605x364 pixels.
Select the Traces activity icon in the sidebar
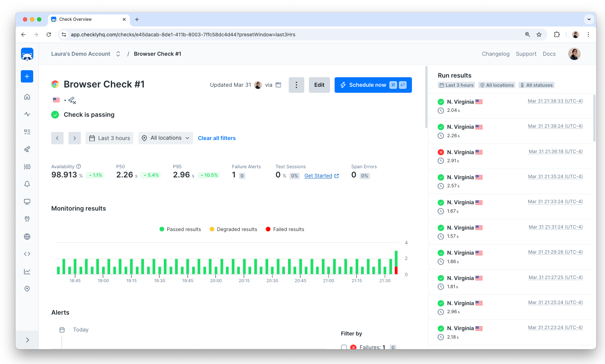coord(27,114)
